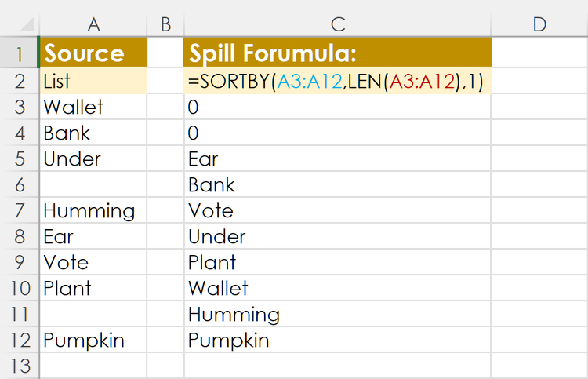The width and height of the screenshot is (588, 379).
Task: Click the Source header cell
Action: [x=93, y=53]
